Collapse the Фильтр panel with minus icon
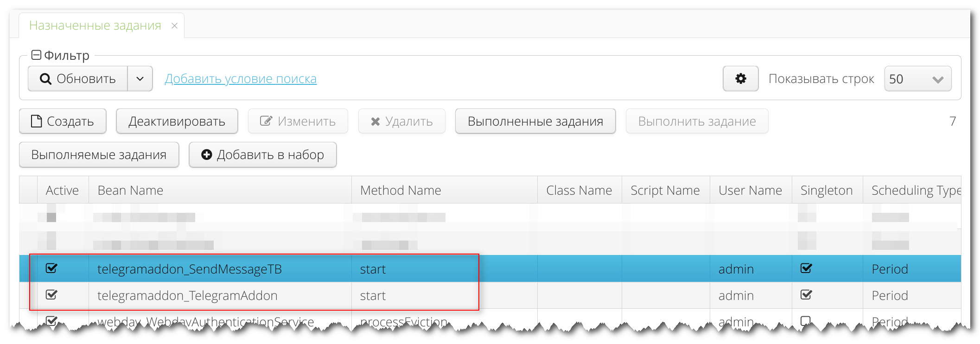 36,56
